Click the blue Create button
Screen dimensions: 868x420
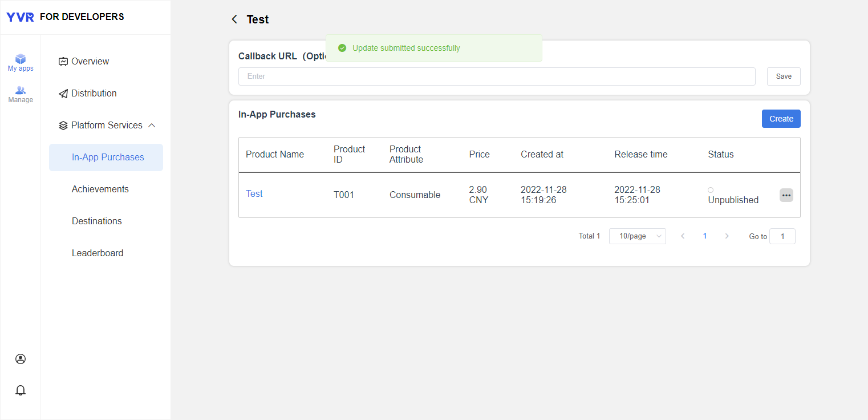[x=781, y=119]
